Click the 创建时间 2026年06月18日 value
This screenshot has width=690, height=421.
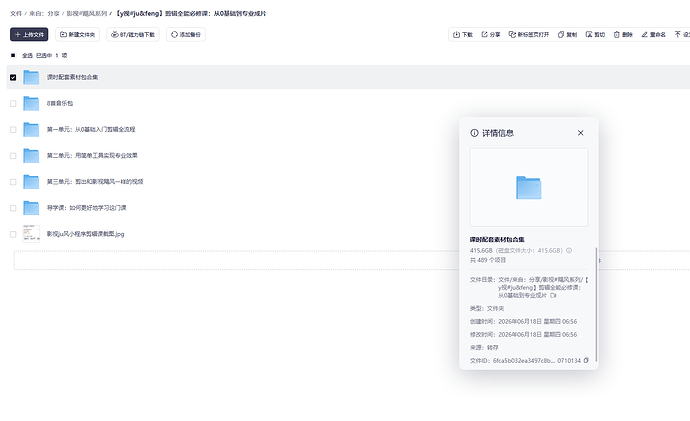(537, 322)
